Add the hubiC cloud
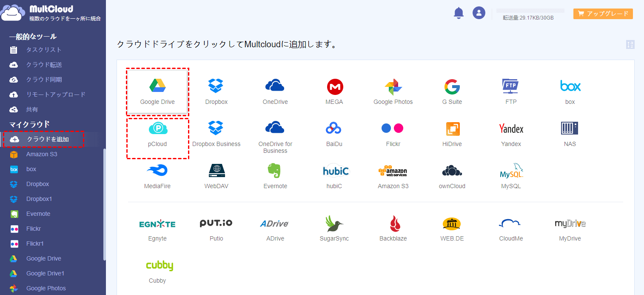The width and height of the screenshot is (644, 295). click(334, 177)
